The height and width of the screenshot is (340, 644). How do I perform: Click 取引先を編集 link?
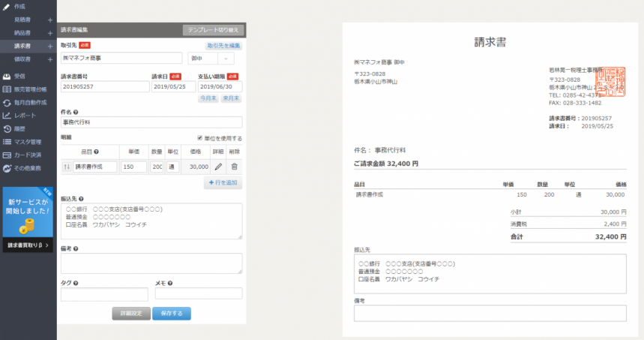(x=223, y=46)
